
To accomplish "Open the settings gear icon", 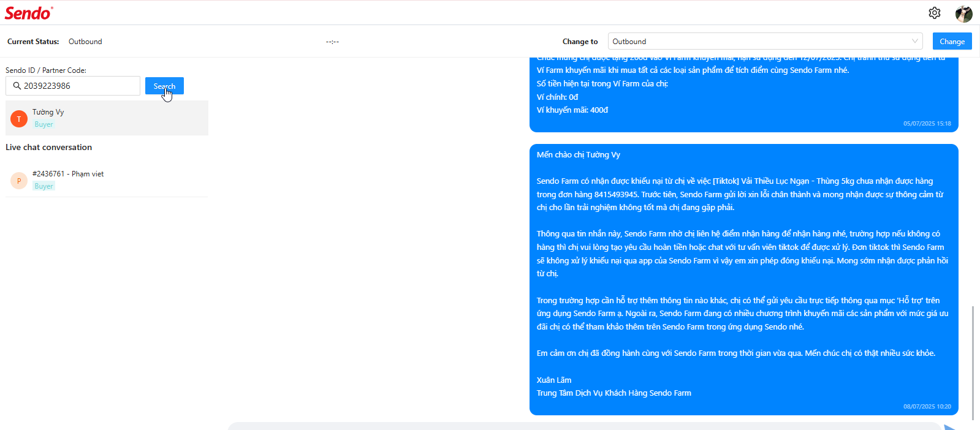I will click(934, 13).
